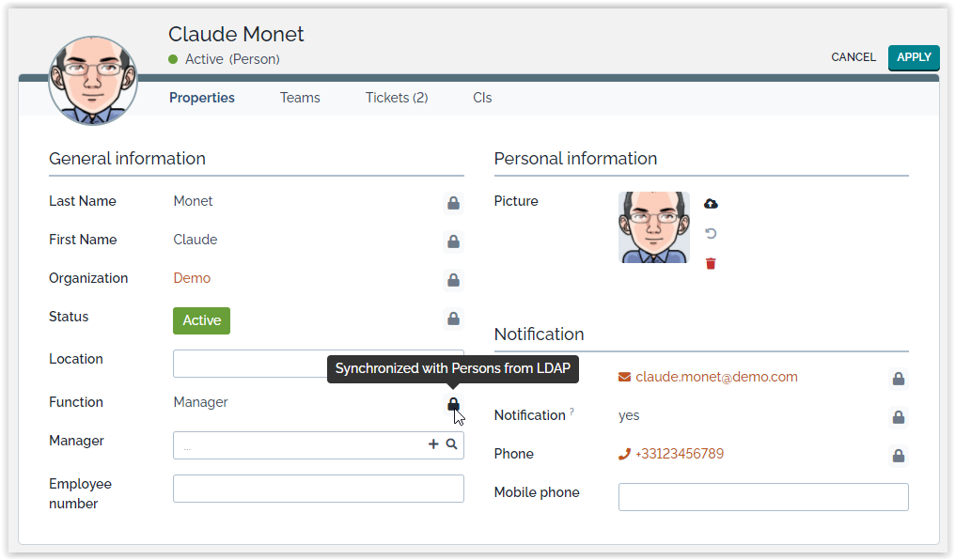Open the Teams tab

click(x=300, y=98)
